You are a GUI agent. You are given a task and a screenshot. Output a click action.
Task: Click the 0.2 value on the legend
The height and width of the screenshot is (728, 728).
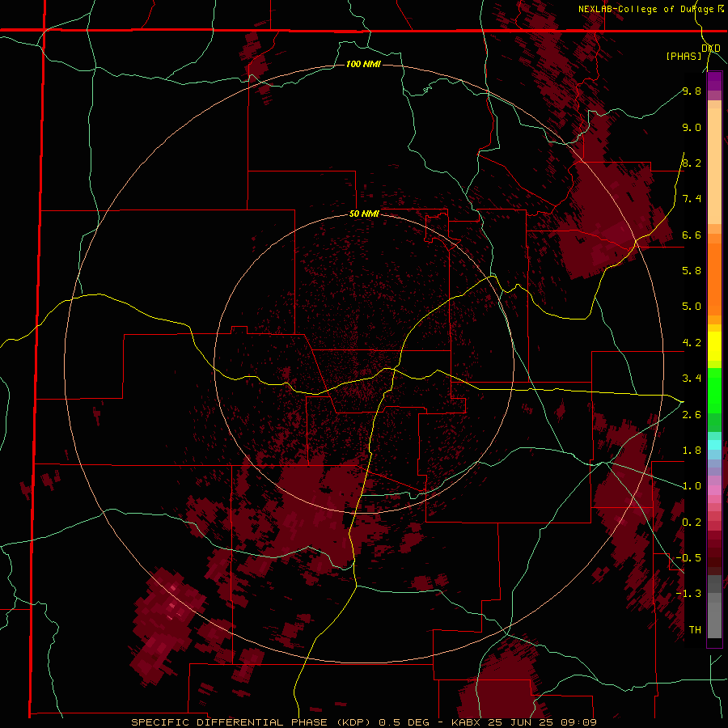[692, 523]
